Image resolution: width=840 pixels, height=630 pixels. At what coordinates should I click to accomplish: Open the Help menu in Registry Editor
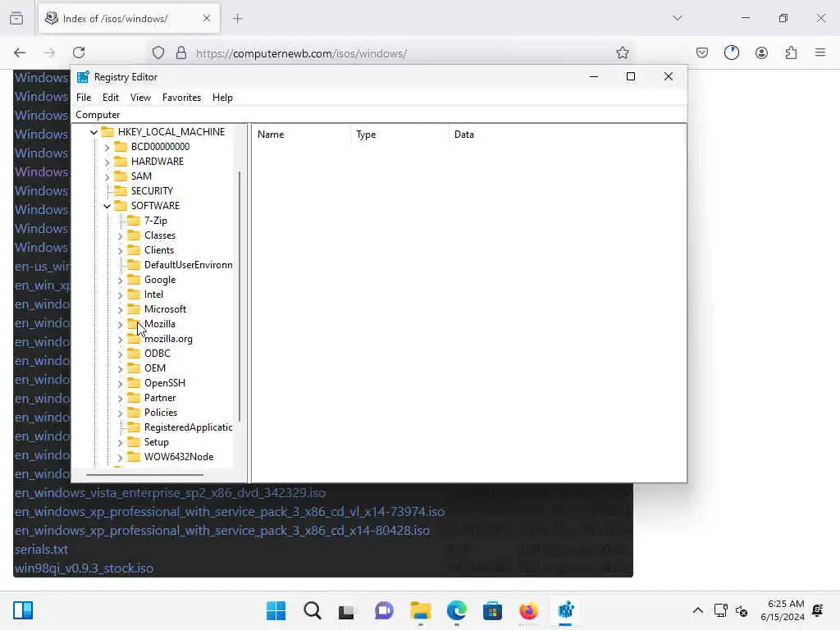(x=222, y=98)
